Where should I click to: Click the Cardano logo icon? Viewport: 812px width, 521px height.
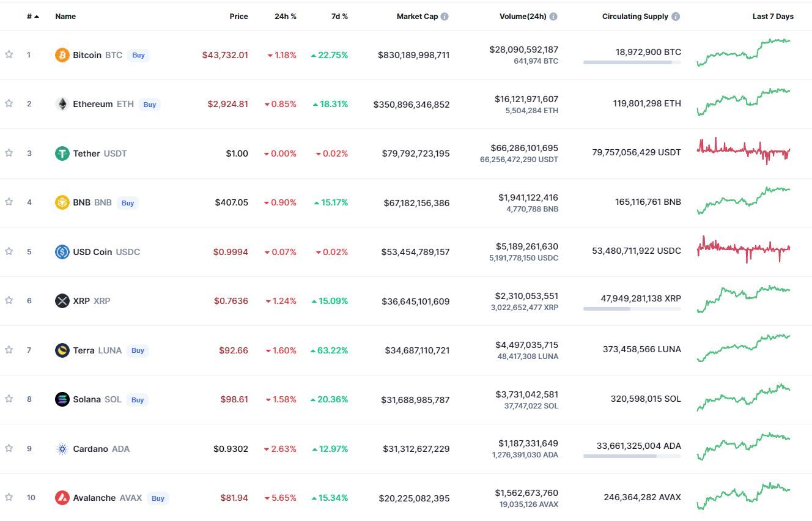[x=62, y=449]
